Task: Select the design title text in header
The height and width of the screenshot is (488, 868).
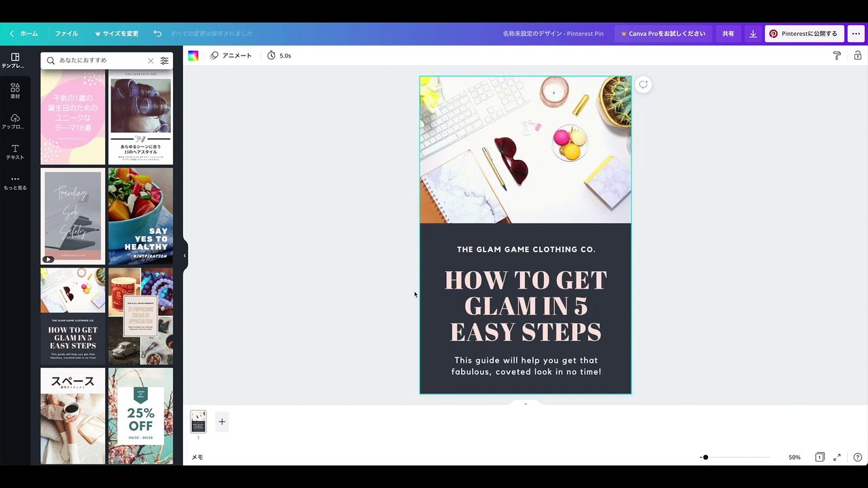Action: (553, 33)
